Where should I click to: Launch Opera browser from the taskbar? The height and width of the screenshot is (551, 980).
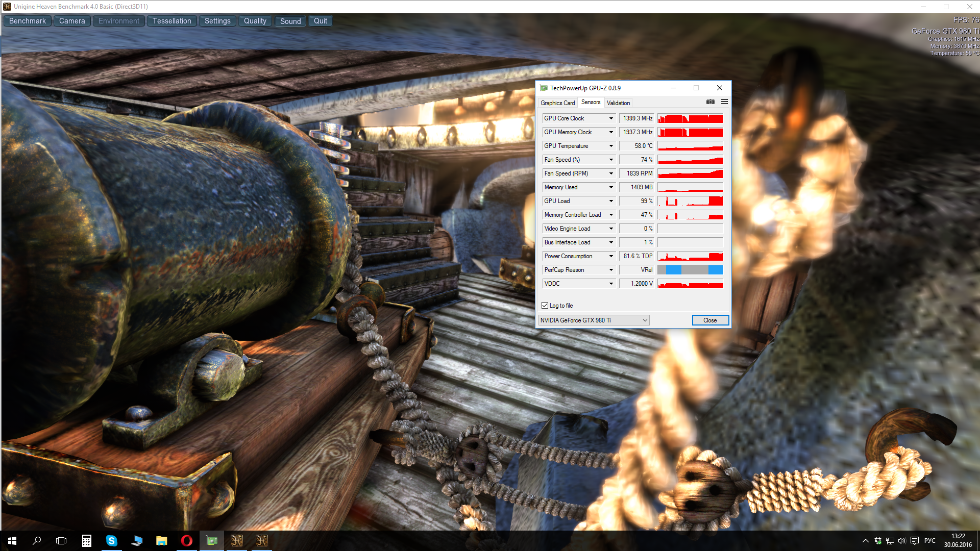187,541
